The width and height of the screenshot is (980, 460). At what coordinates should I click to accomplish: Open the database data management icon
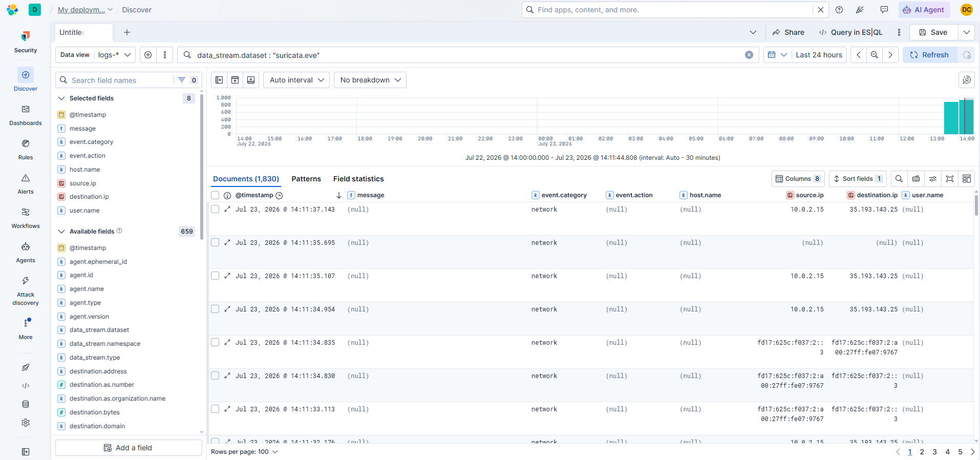[26, 404]
